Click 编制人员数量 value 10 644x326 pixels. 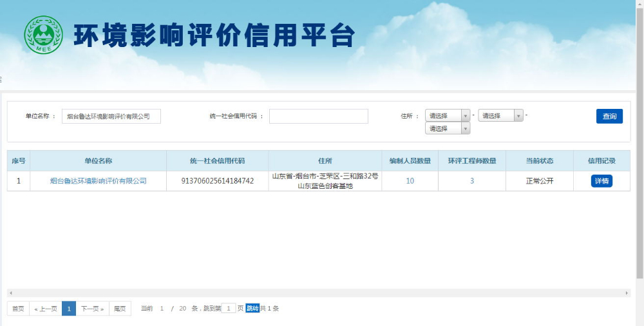tap(410, 181)
